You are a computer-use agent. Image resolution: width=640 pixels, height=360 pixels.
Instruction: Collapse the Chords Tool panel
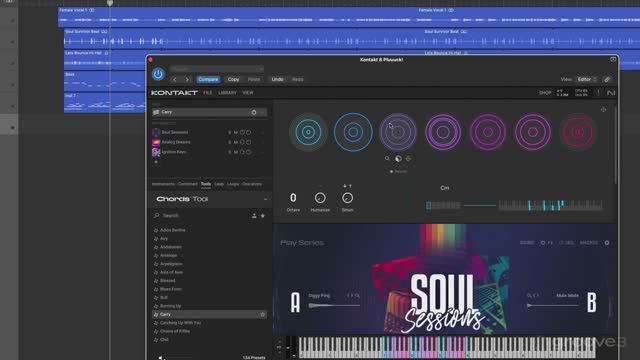click(265, 199)
